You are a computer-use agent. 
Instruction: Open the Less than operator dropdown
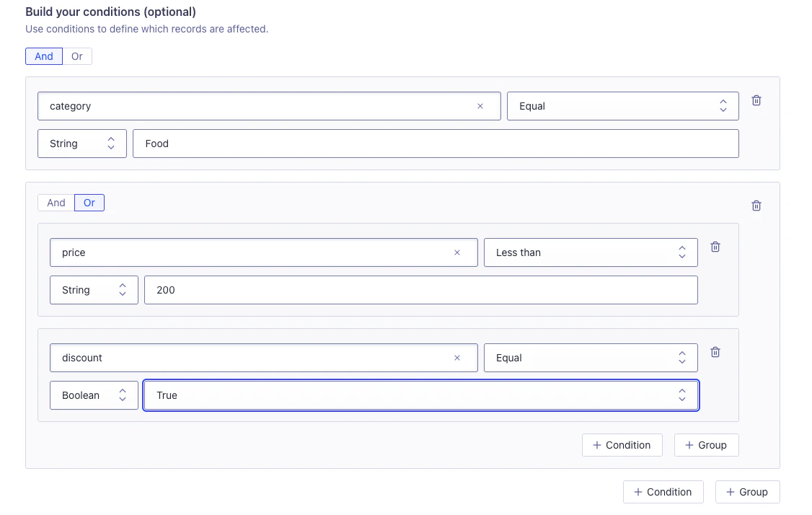point(591,253)
